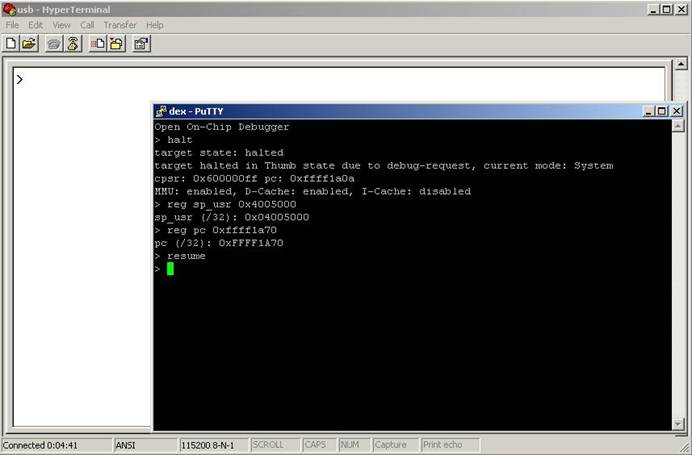Open the File menu

click(x=12, y=25)
